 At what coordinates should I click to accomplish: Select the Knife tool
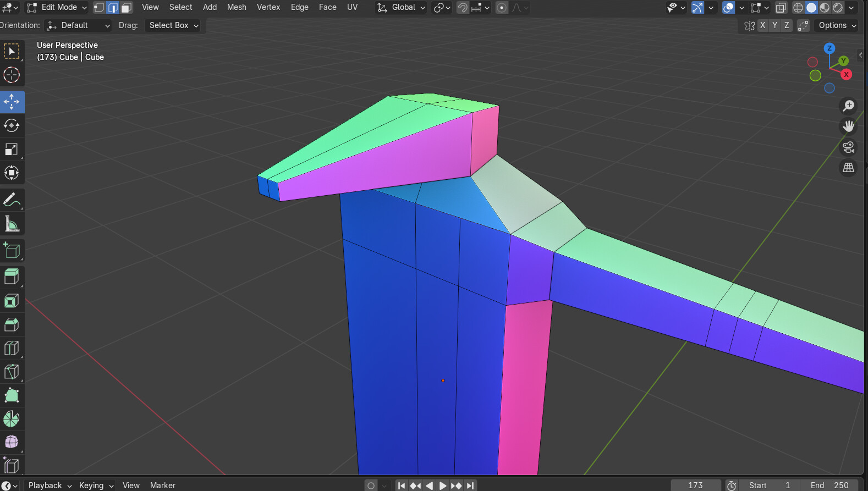tap(12, 371)
